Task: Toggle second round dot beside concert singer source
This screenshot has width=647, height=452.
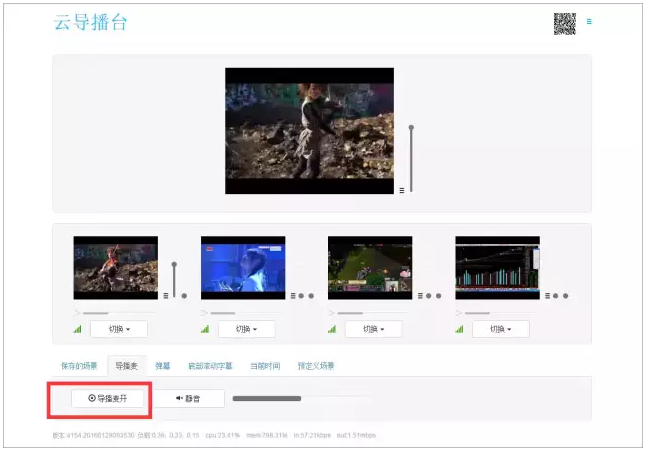Action: (x=311, y=296)
